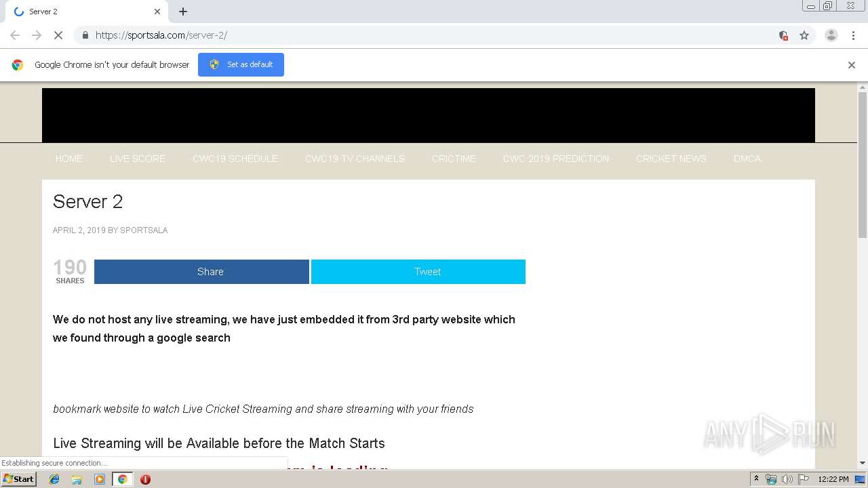The height and width of the screenshot is (488, 868).
Task: Click Live Streaming will be Available text
Action: click(219, 443)
